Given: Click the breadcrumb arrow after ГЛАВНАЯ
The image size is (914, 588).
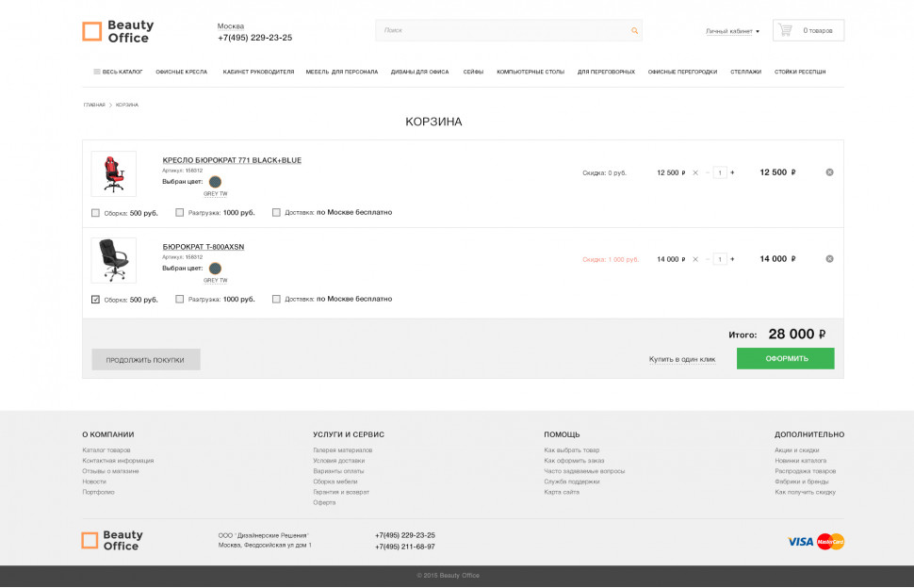Looking at the screenshot, I should pos(110,105).
